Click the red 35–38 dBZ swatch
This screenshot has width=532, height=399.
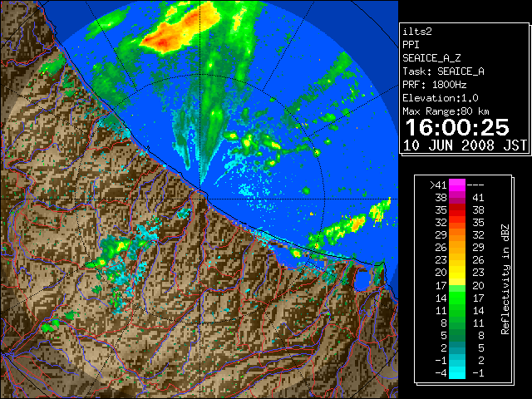(457, 210)
